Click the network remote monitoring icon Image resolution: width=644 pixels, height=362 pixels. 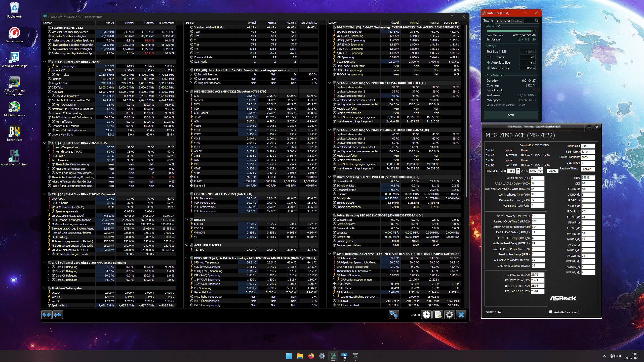click(x=394, y=315)
